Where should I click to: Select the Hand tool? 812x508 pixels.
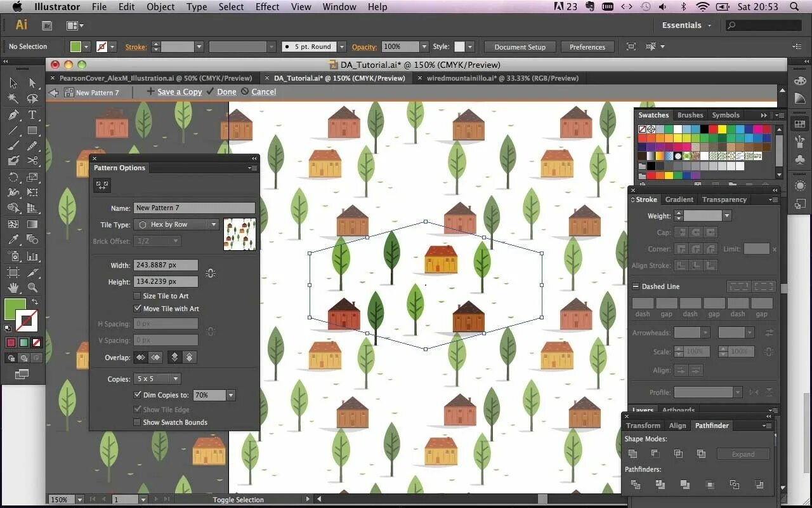pos(13,288)
